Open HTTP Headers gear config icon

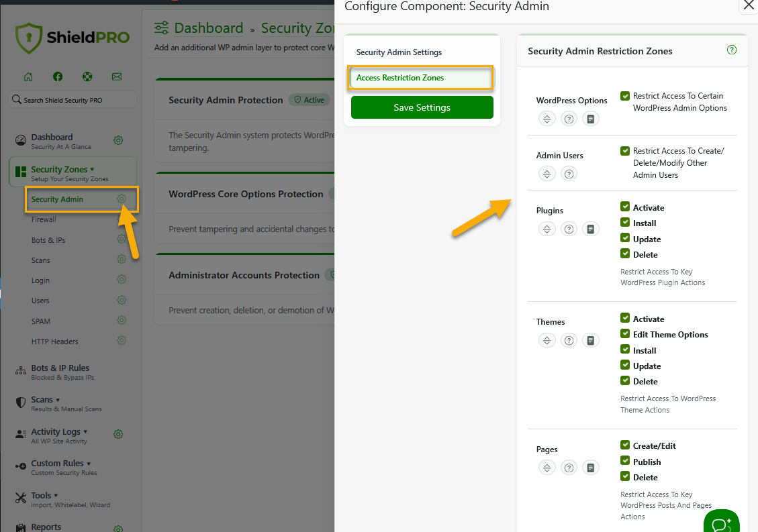point(122,340)
